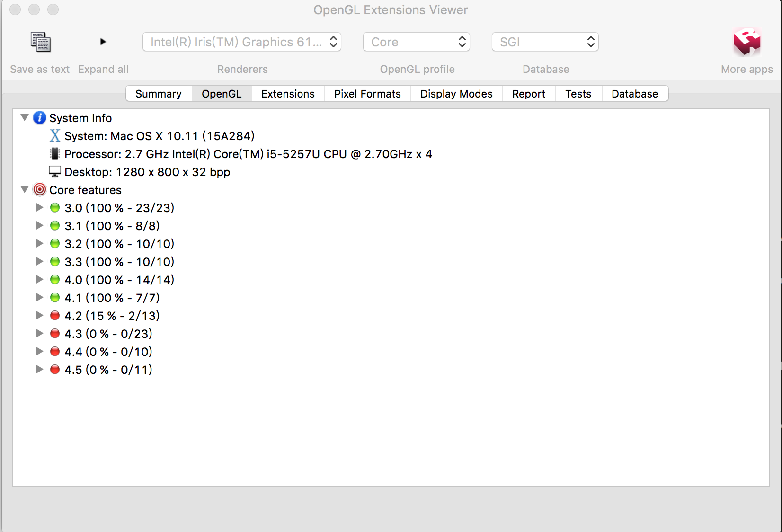The height and width of the screenshot is (532, 782).
Task: Click the green status dot for 3.3
Action: [x=55, y=262]
